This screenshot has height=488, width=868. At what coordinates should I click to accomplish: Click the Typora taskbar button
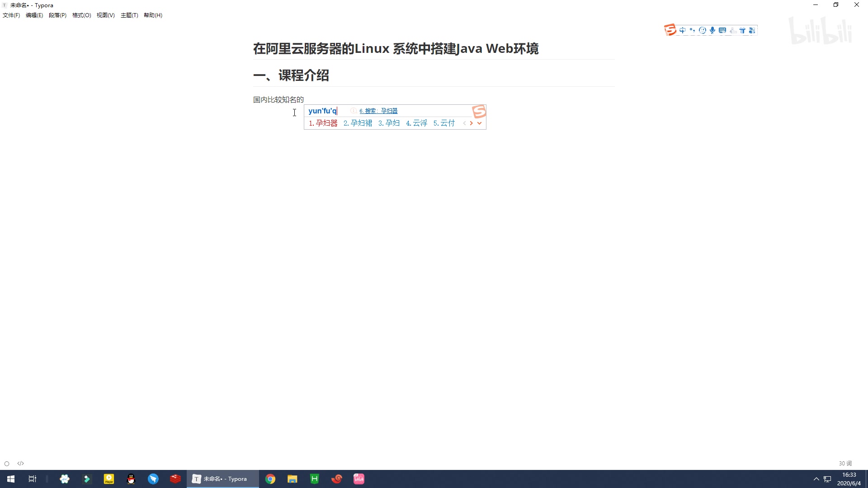[223, 479]
